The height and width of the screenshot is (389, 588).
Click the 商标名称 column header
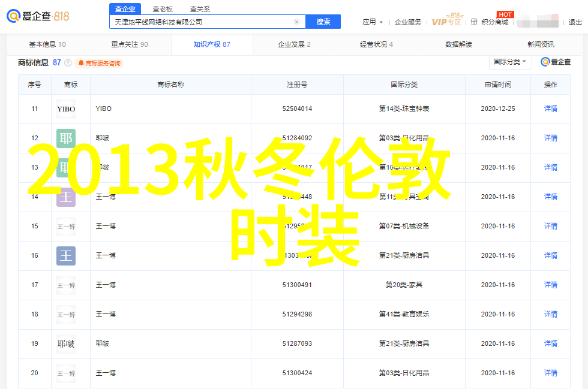tap(170, 85)
